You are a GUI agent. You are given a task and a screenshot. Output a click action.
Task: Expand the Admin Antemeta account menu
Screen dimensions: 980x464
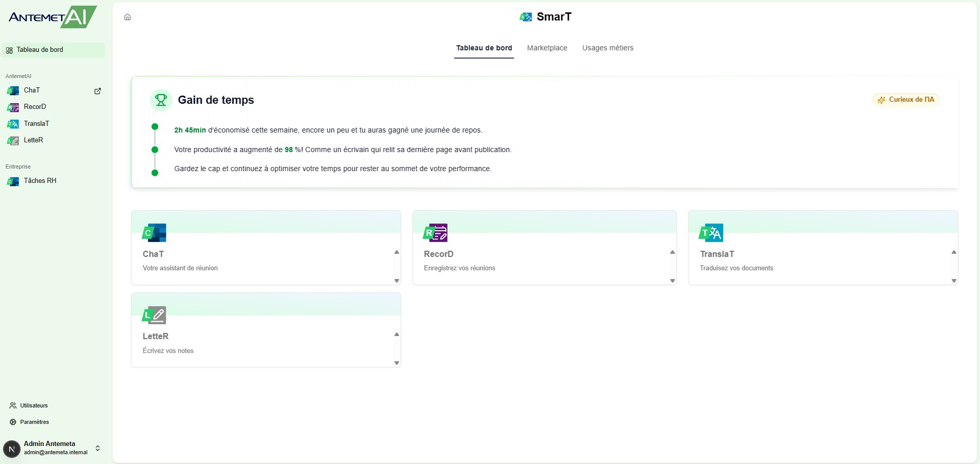(98, 448)
